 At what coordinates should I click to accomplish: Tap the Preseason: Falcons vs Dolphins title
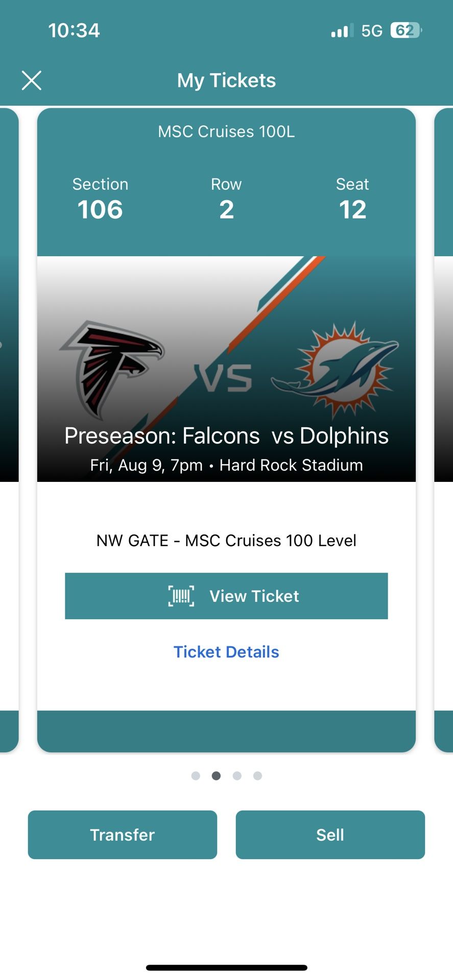tap(226, 436)
